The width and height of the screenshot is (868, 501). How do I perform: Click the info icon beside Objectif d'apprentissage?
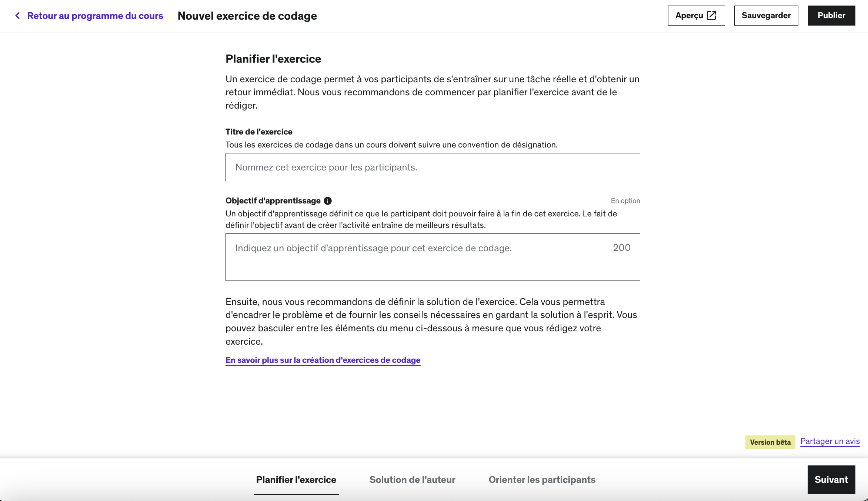tap(328, 201)
